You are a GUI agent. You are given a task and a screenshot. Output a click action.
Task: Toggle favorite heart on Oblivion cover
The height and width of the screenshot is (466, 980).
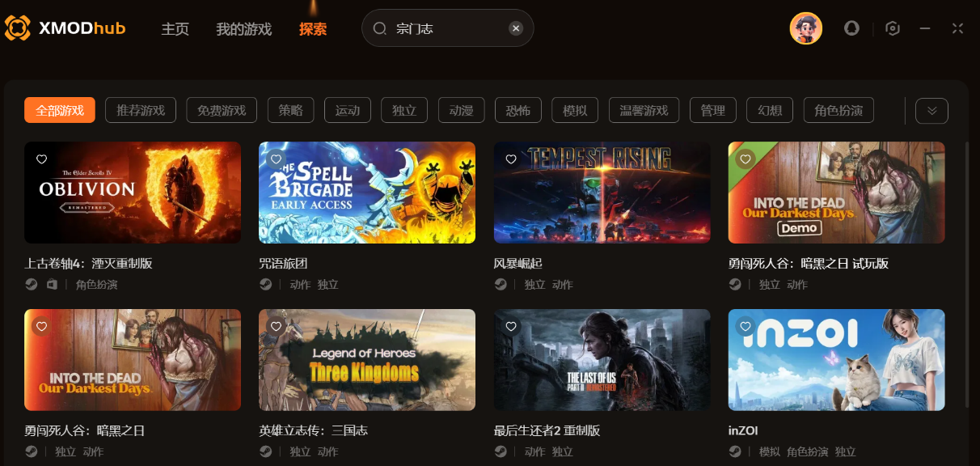(42, 159)
